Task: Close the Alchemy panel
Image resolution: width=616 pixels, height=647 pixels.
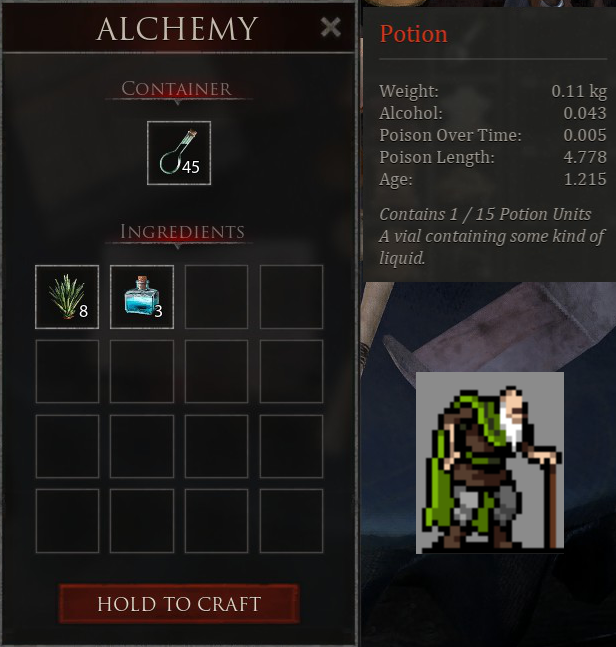Action: pyautogui.click(x=330, y=28)
